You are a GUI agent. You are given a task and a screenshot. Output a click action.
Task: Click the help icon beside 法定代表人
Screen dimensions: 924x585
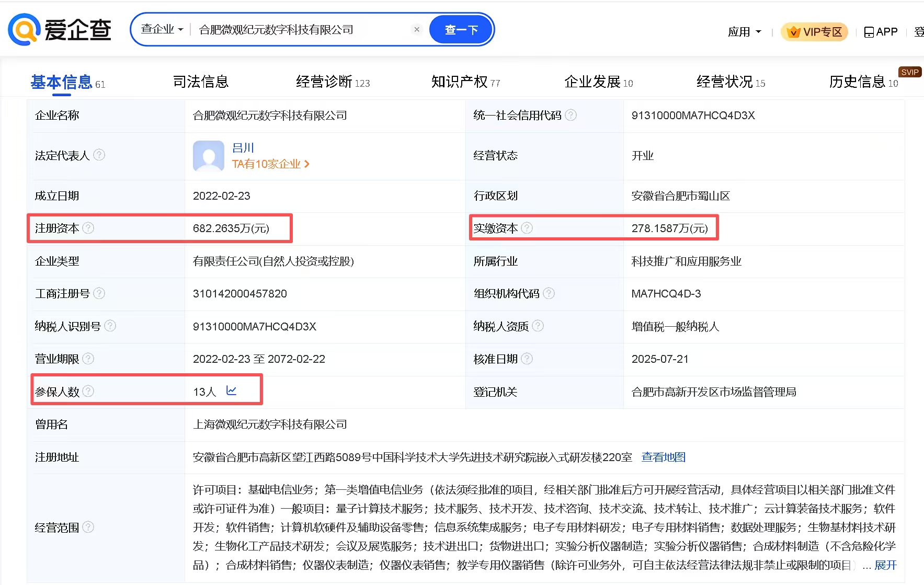99,155
